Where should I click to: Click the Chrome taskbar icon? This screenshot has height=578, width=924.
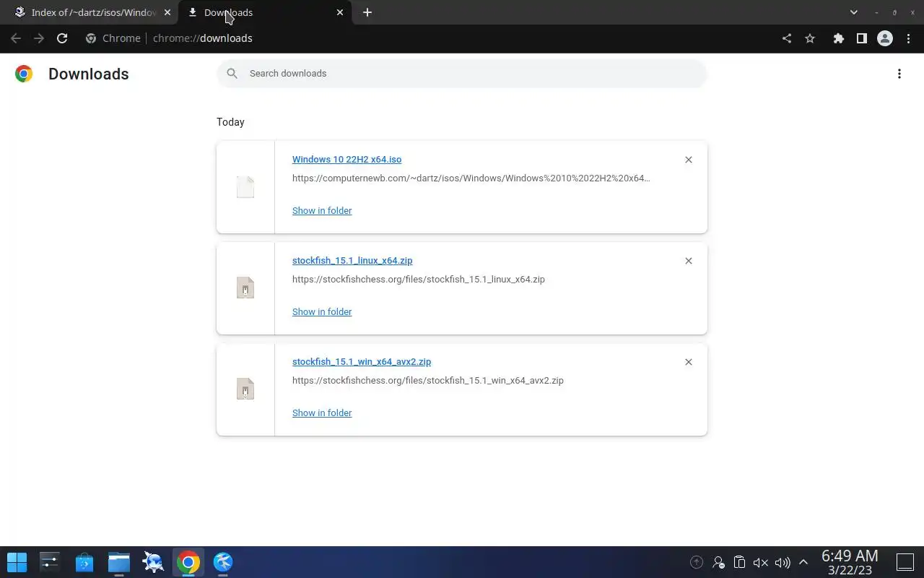point(188,562)
